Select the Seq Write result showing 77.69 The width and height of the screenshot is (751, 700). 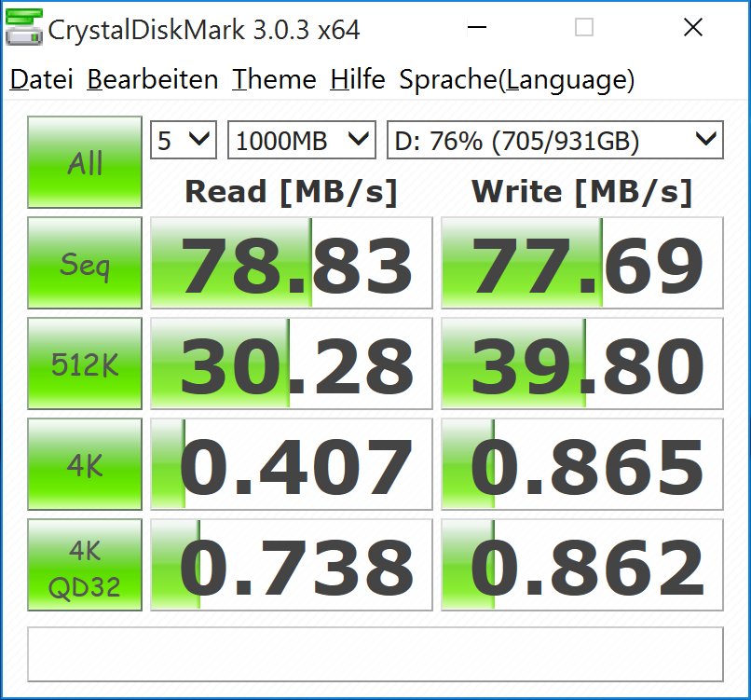click(581, 262)
